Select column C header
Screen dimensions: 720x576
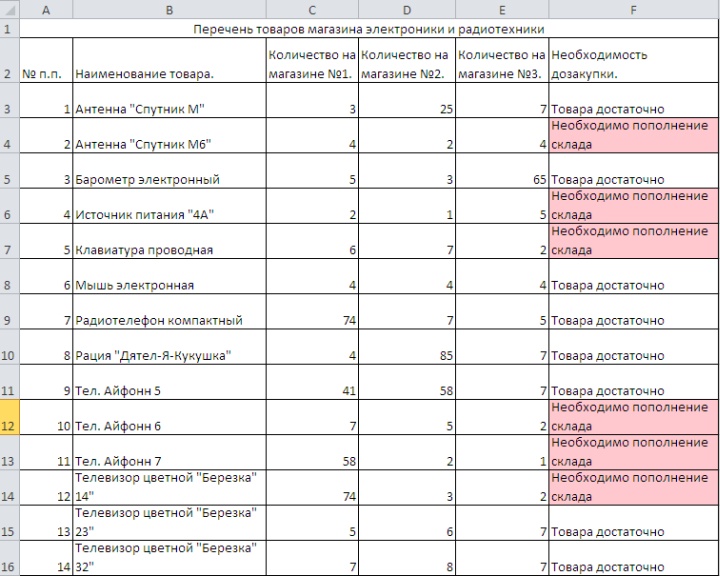[312, 10]
